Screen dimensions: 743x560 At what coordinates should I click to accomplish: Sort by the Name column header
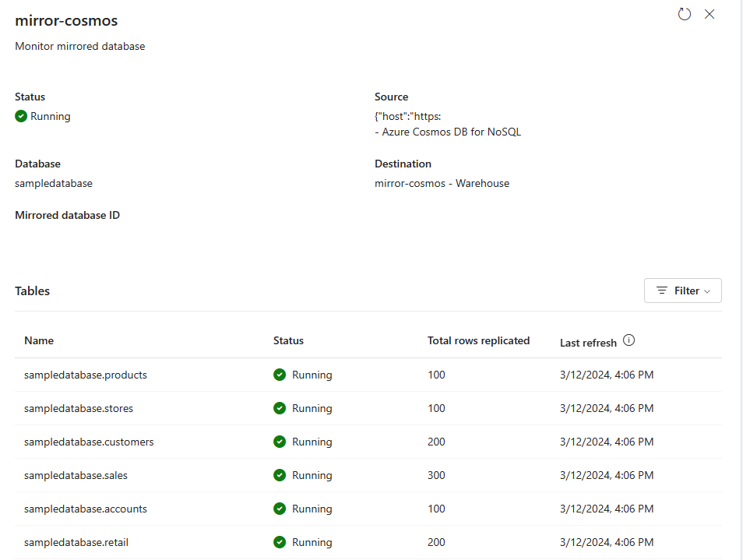[x=39, y=340]
